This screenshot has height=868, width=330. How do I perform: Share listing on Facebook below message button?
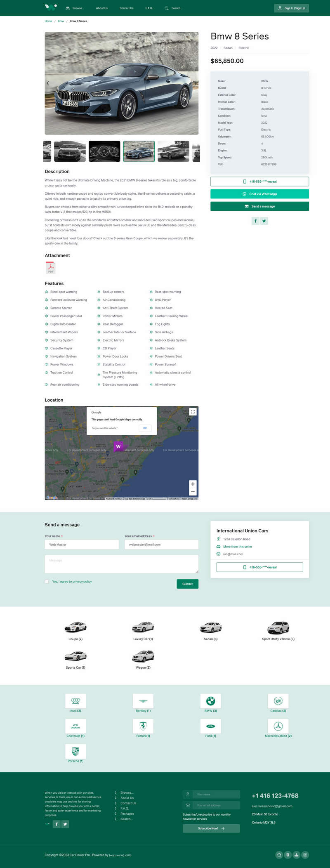pos(255,221)
